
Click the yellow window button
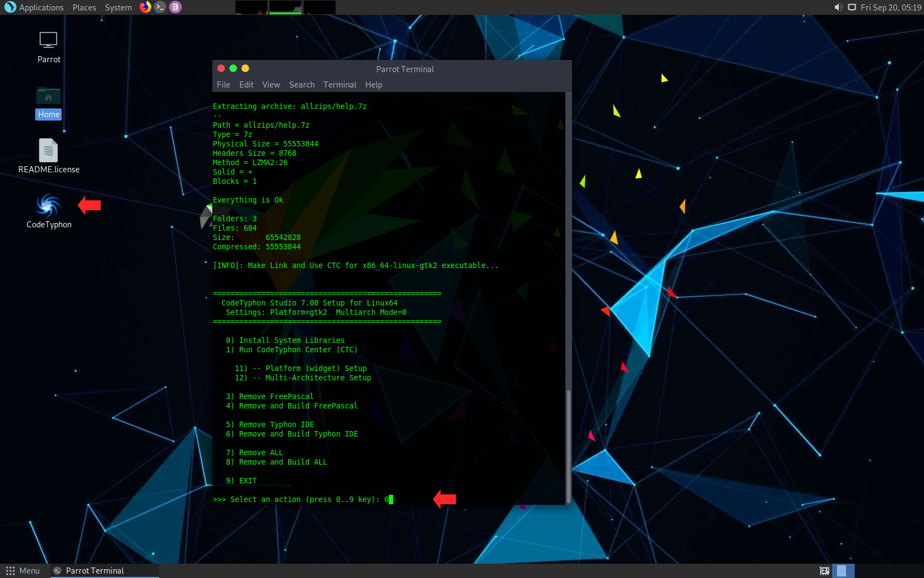click(x=245, y=68)
